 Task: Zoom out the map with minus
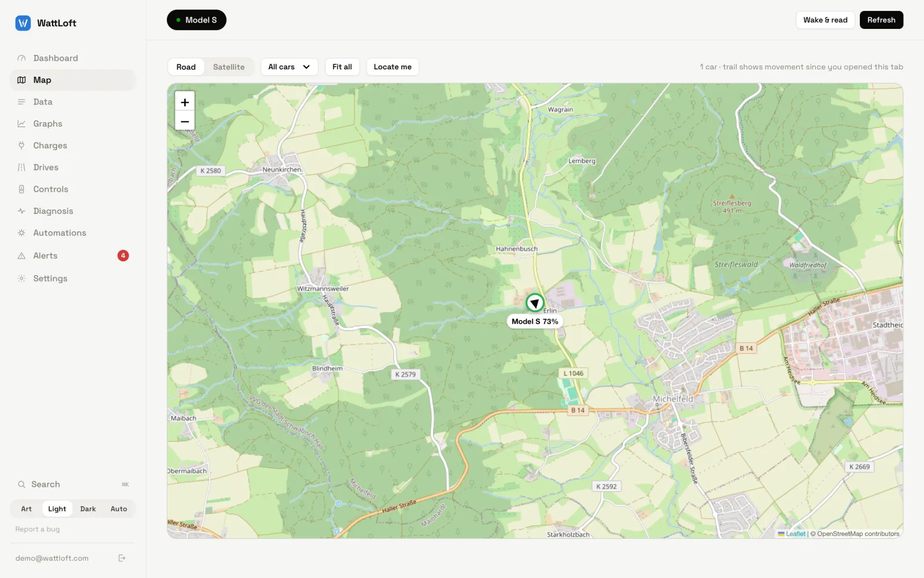pyautogui.click(x=185, y=121)
